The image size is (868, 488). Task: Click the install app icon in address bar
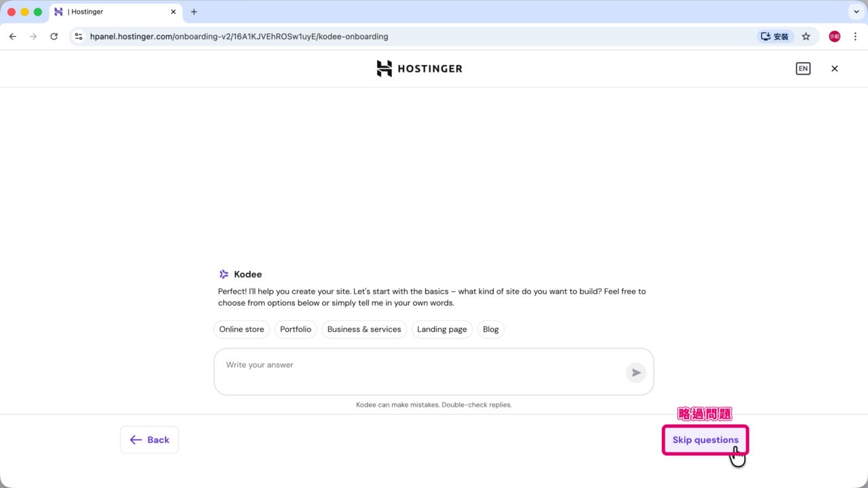click(x=775, y=37)
